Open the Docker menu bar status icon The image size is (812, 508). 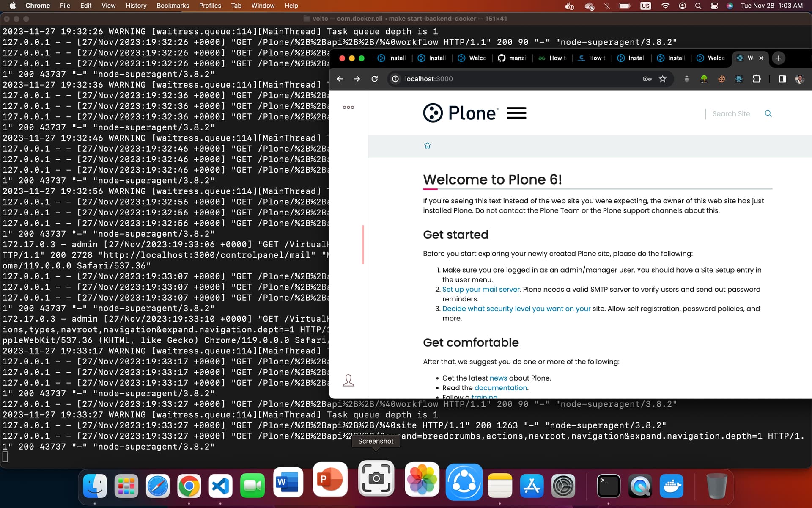(x=570, y=6)
